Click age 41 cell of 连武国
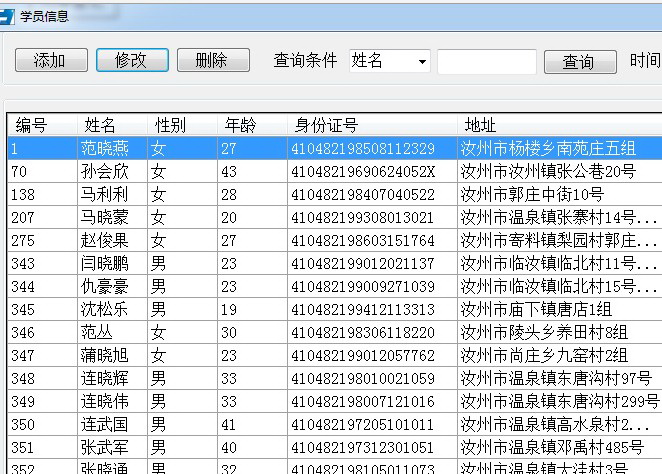This screenshot has width=662, height=474. point(252,424)
